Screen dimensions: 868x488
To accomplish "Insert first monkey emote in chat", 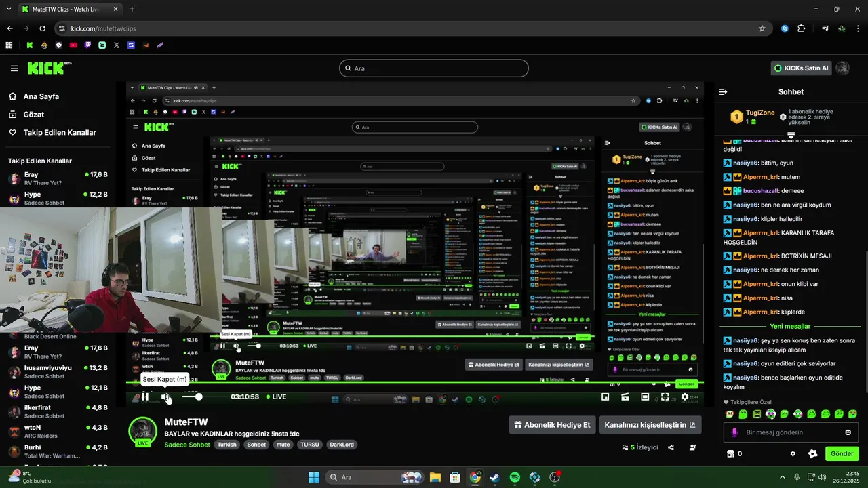I will click(x=730, y=414).
